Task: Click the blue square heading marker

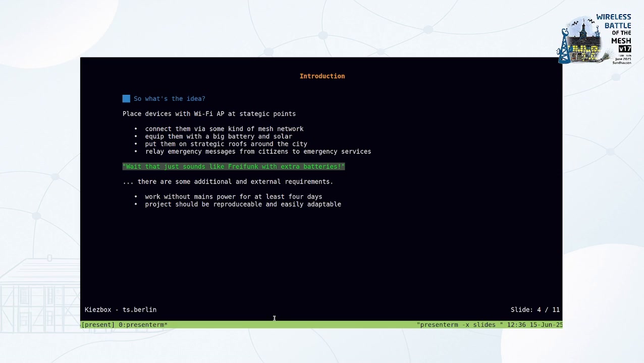Action: click(x=126, y=99)
